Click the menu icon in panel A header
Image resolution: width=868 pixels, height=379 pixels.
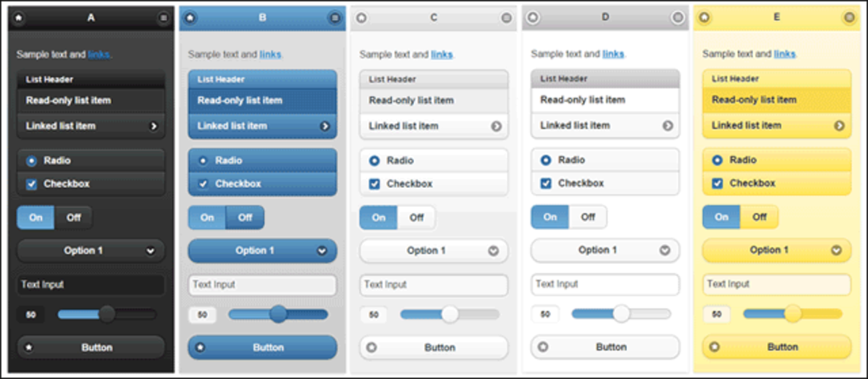(164, 18)
